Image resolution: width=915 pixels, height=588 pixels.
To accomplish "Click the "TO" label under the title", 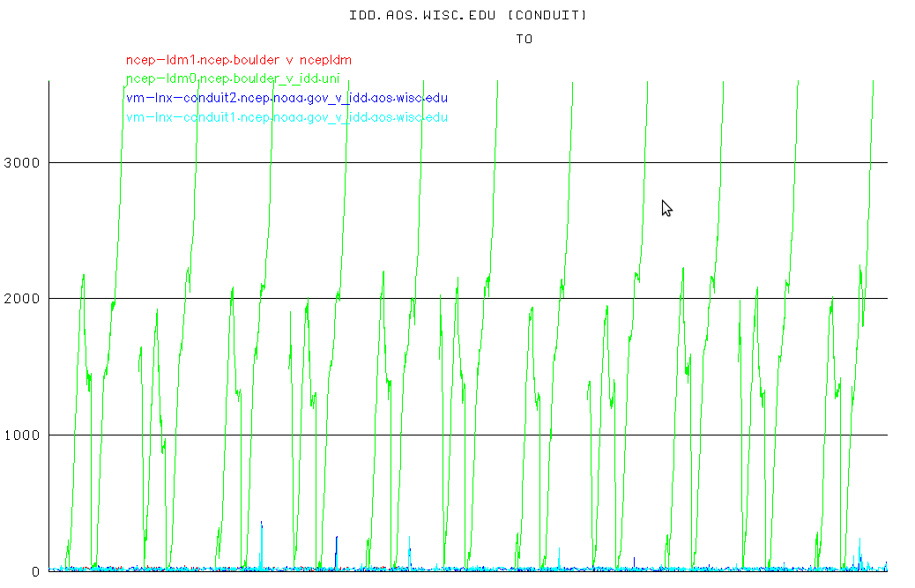I will tap(524, 39).
